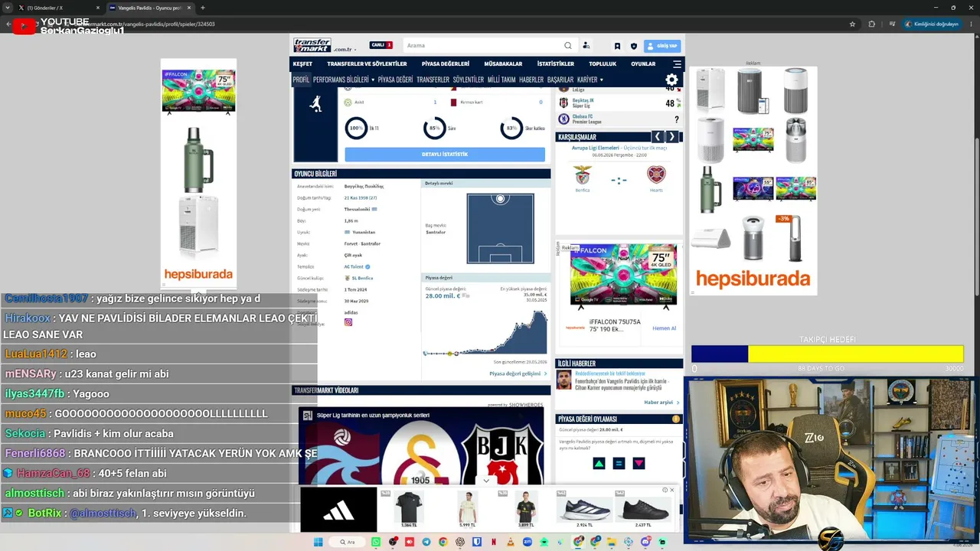Open the PİYASA DEĞERLERİ menu
The height and width of the screenshot is (551, 980).
coord(446,64)
